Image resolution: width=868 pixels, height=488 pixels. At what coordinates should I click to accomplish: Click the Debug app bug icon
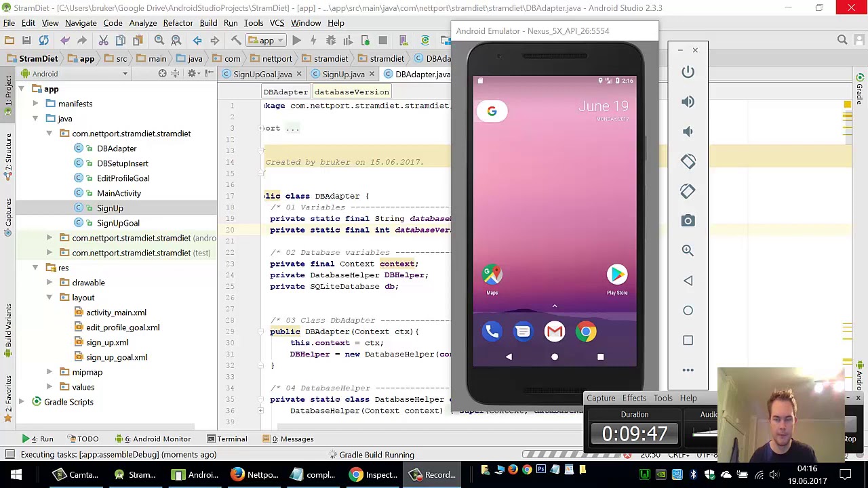pyautogui.click(x=331, y=41)
